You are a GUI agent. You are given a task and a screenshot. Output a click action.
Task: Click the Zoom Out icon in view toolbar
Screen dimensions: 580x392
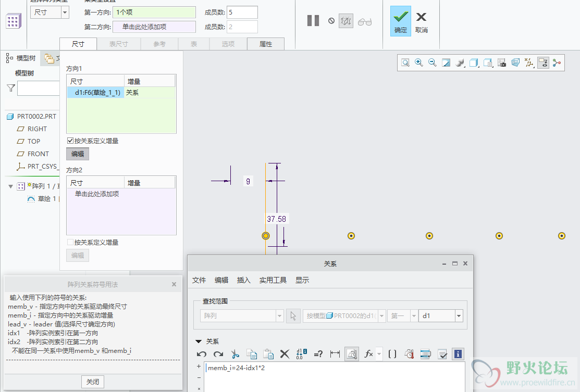(x=432, y=63)
